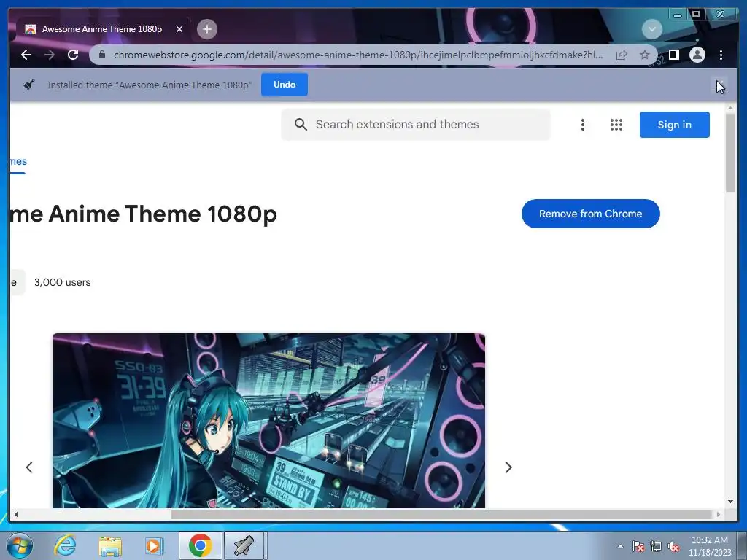
Task: Open Windows Media Player from taskbar
Action: click(153, 545)
